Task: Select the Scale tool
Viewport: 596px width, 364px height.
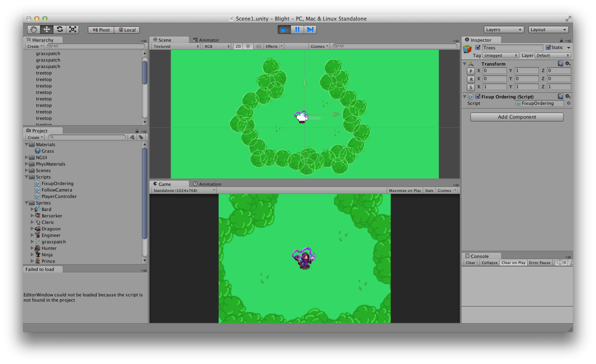Action: (x=72, y=30)
